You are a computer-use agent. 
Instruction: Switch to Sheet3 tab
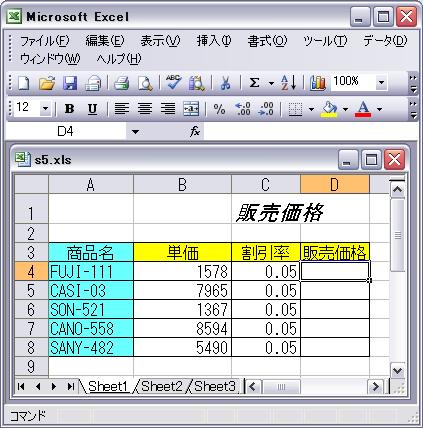click(x=215, y=387)
